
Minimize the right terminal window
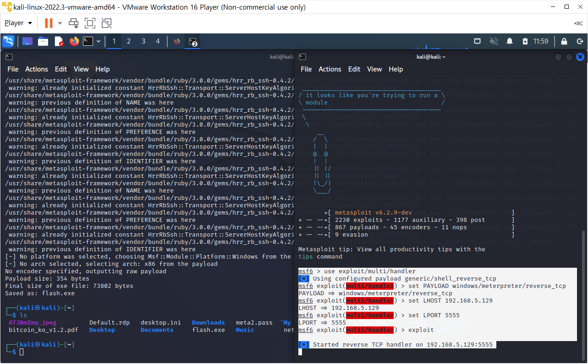tap(558, 57)
